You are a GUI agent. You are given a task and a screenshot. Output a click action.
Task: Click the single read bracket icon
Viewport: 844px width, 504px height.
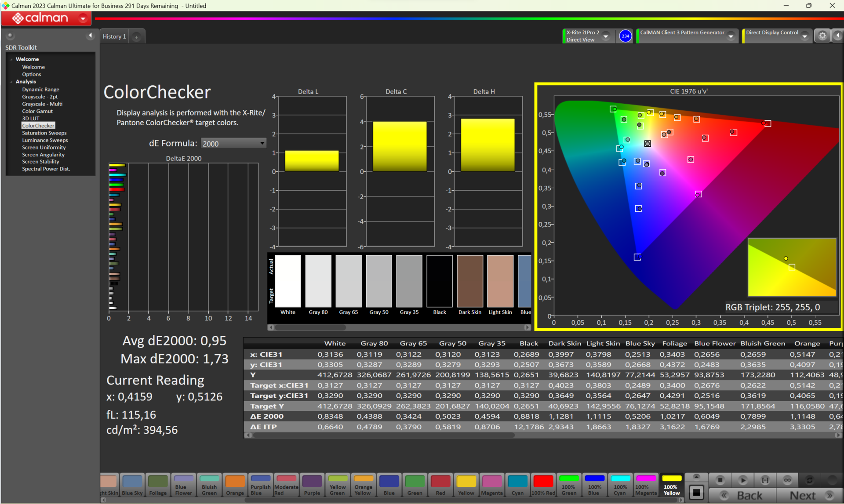765,480
